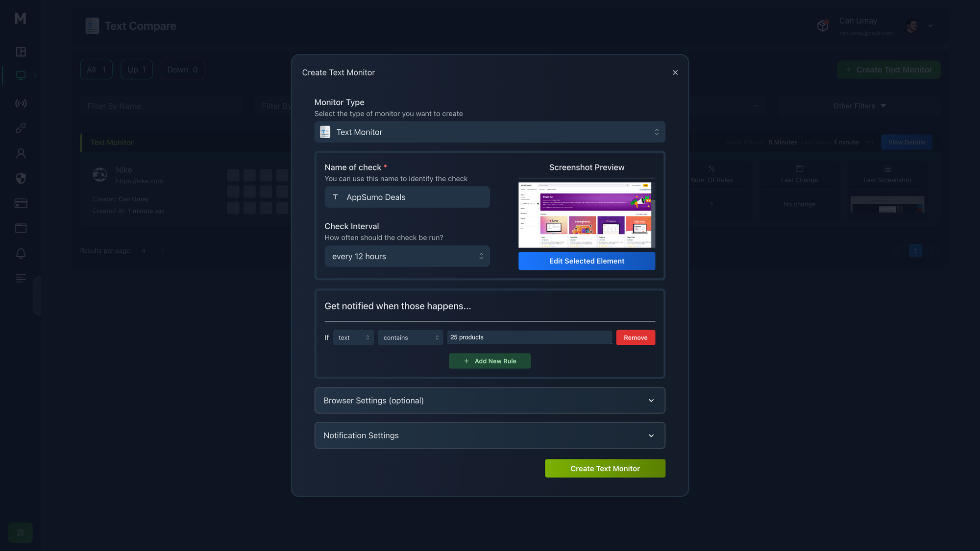The image size is (980, 551).
Task: Select the text condition type dropdown
Action: [410, 337]
